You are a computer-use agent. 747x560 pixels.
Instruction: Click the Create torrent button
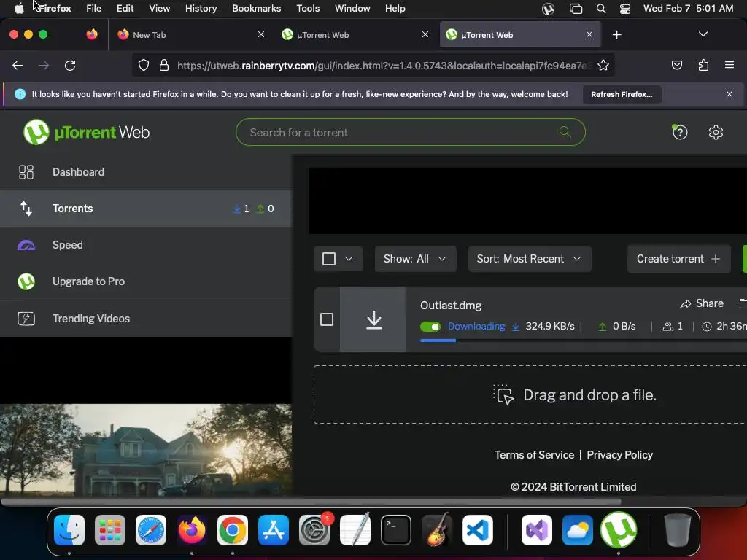click(x=679, y=259)
